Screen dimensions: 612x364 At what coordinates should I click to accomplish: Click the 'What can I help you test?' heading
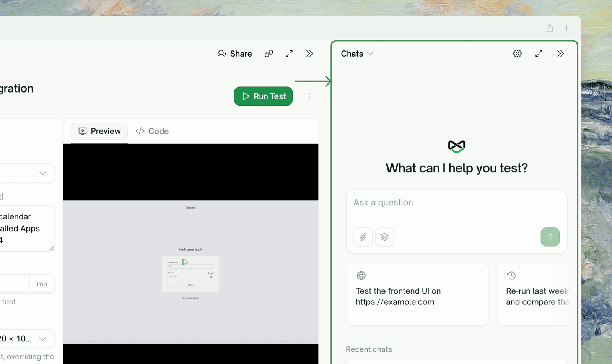tap(457, 168)
